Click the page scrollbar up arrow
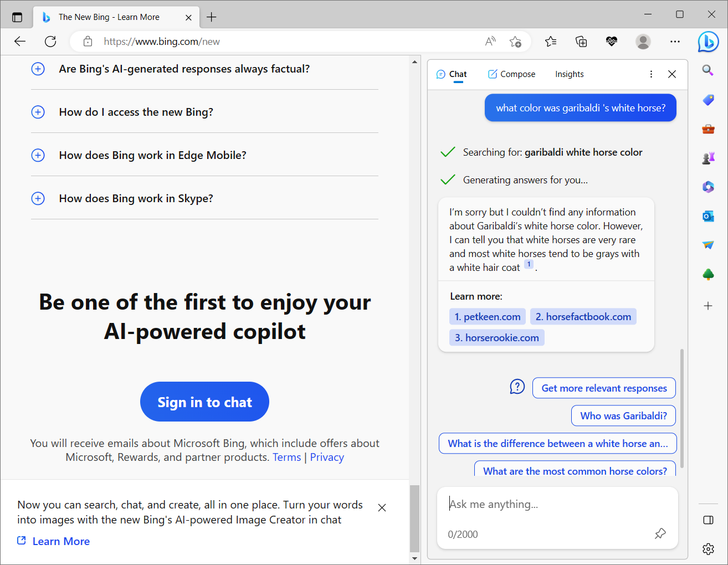This screenshot has height=565, width=728. (x=414, y=61)
